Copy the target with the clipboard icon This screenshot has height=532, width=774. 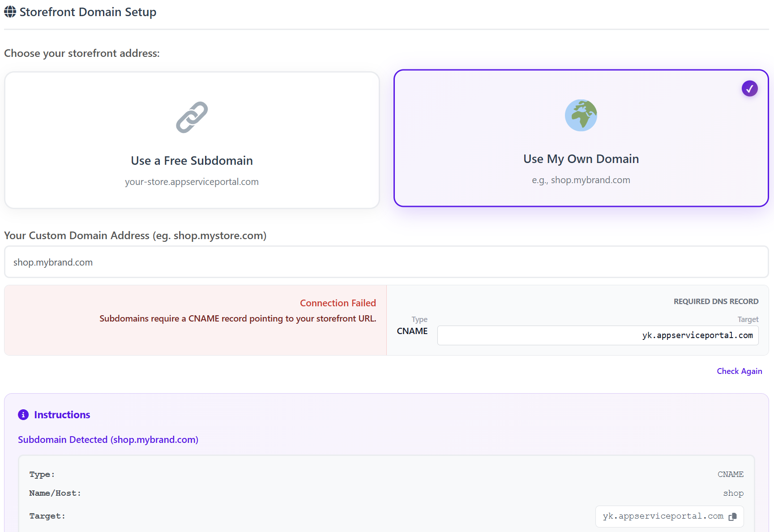tap(732, 517)
